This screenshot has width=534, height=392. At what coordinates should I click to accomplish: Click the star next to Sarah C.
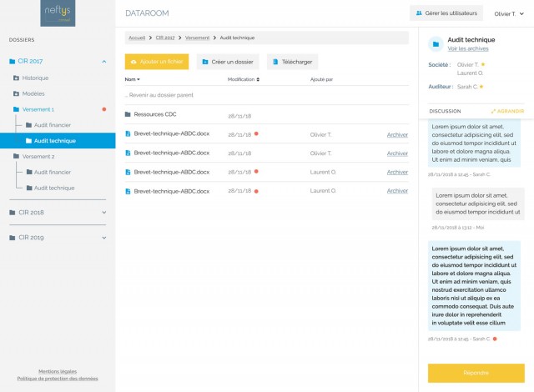tap(481, 87)
